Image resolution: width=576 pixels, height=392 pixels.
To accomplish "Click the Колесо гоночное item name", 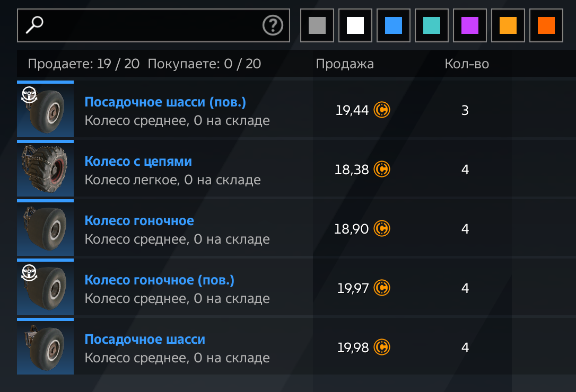I will click(x=139, y=220).
